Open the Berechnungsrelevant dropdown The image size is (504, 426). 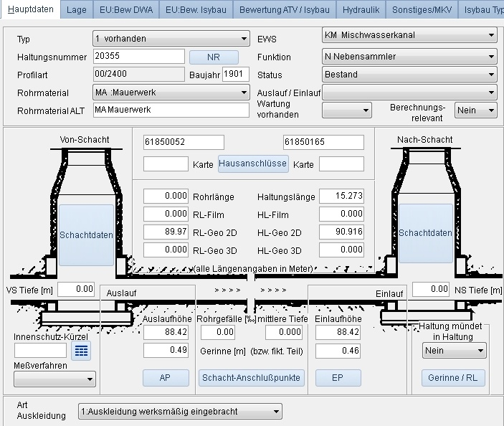click(x=477, y=110)
